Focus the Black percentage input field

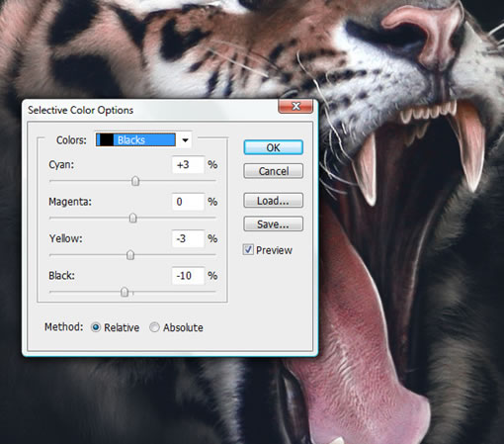[188, 275]
